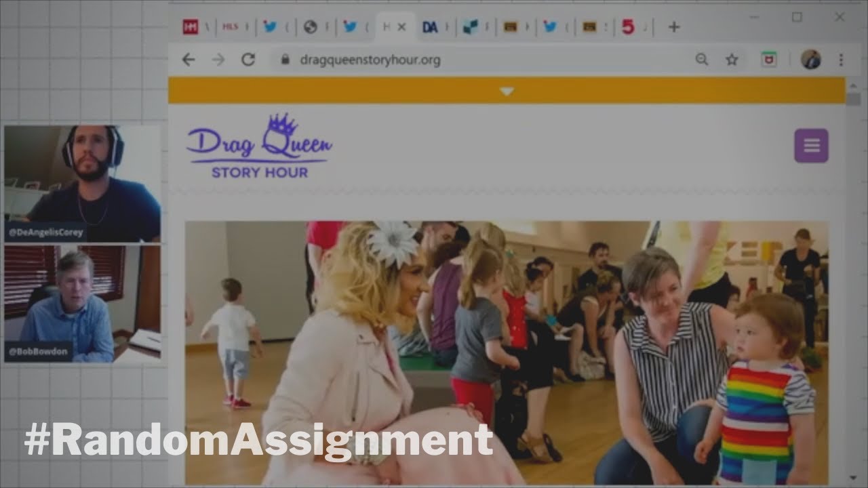Click the browser forward arrow

coord(218,60)
